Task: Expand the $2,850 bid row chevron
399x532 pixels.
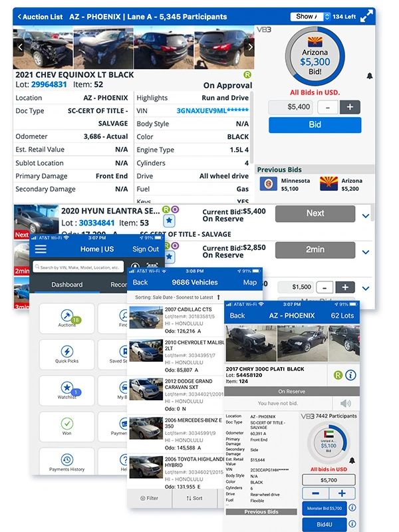Action: pyautogui.click(x=365, y=252)
